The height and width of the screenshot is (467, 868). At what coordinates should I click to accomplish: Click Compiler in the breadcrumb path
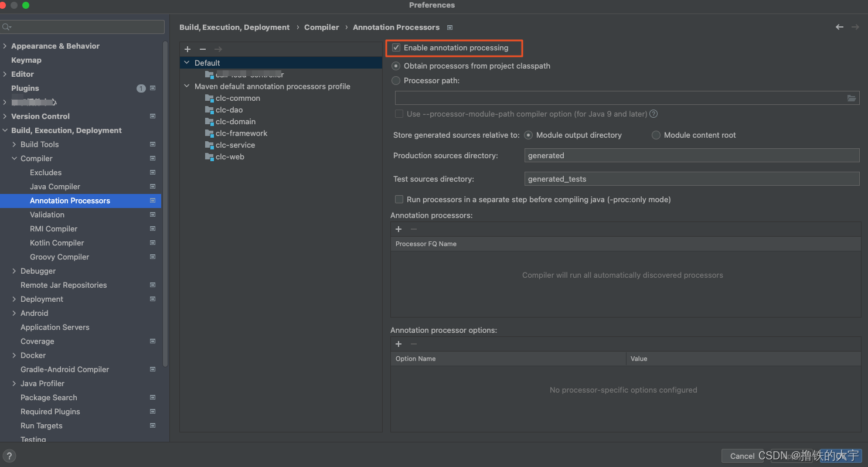click(x=321, y=28)
